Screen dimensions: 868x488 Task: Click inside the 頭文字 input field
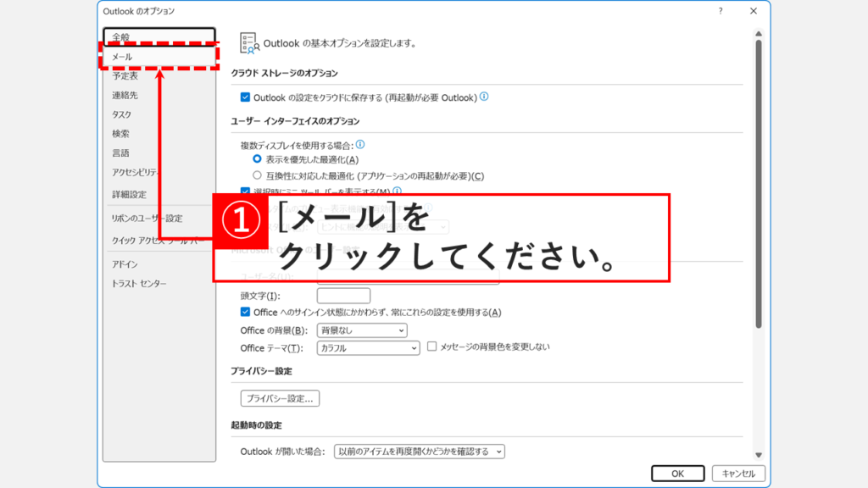click(x=342, y=295)
